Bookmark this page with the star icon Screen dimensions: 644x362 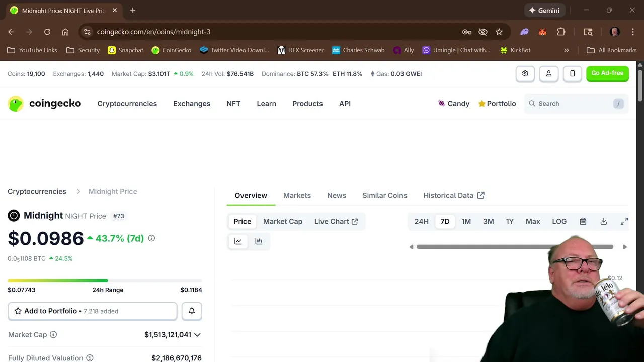pos(499,32)
